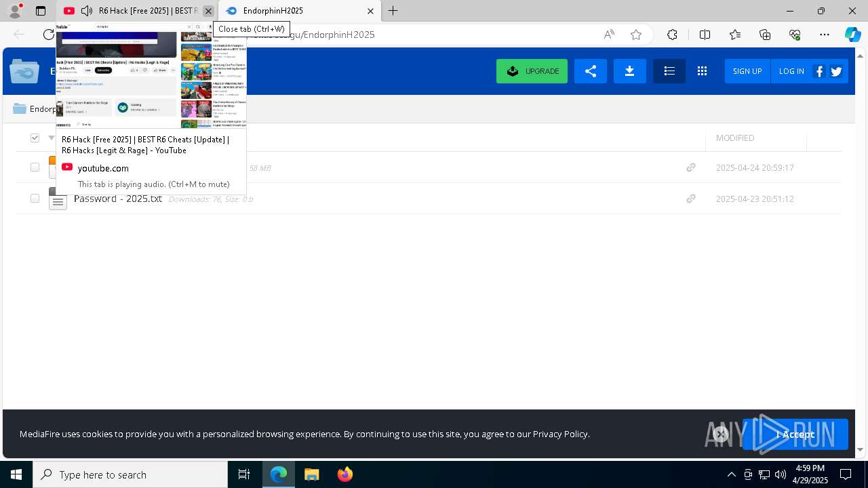
Task: Switch to list view
Action: point(669,71)
